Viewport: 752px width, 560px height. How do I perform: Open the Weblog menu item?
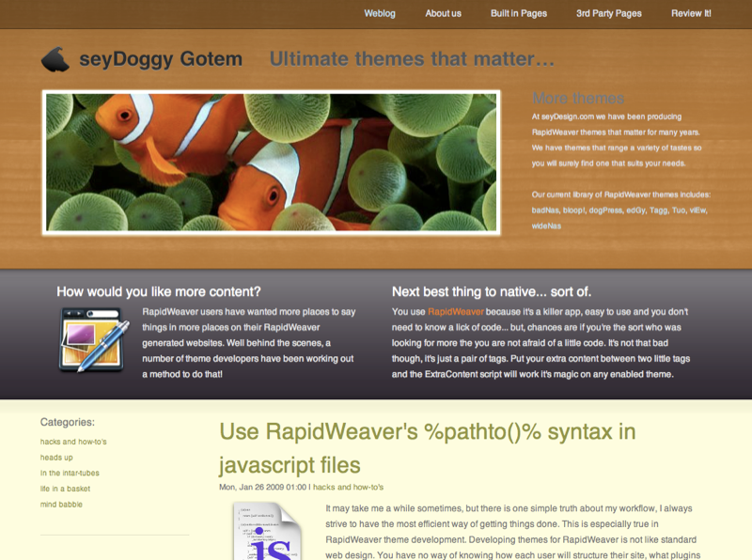pos(380,13)
